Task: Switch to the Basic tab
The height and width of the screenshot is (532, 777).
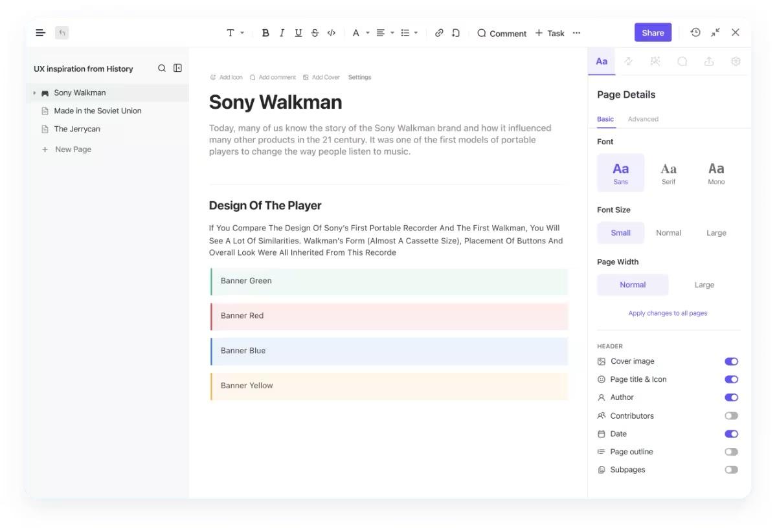Action: coord(605,119)
